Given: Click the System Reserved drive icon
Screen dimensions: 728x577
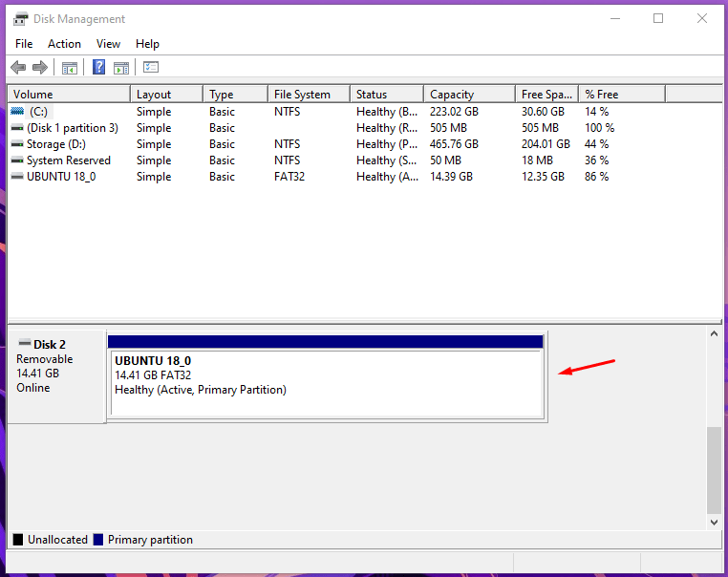Looking at the screenshot, I should pyautogui.click(x=17, y=160).
